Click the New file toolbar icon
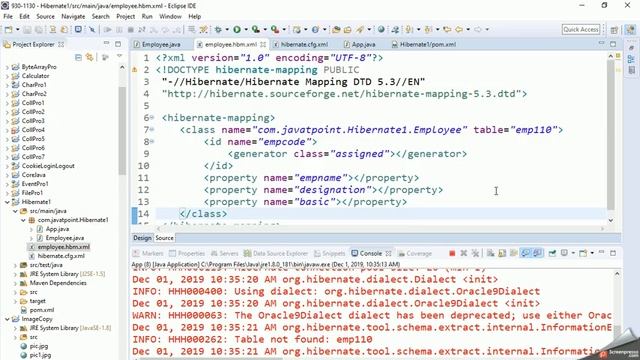Viewport: 640px width, 360px height. (x=8, y=29)
